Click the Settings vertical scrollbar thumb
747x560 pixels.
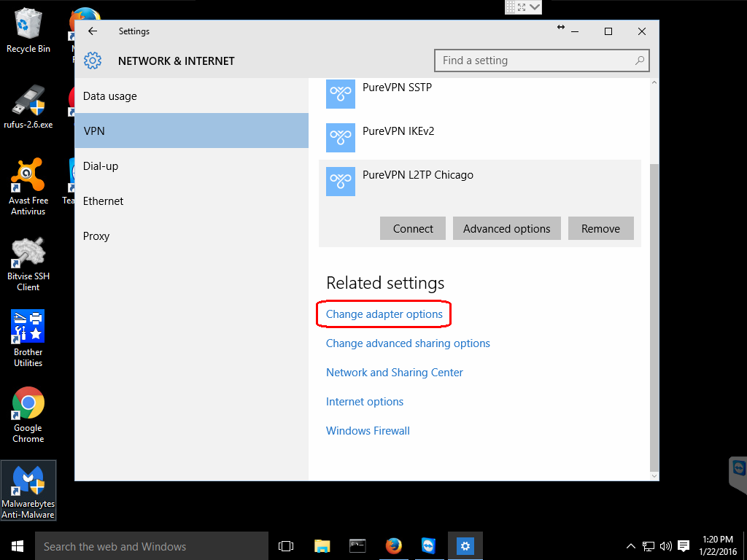654,316
